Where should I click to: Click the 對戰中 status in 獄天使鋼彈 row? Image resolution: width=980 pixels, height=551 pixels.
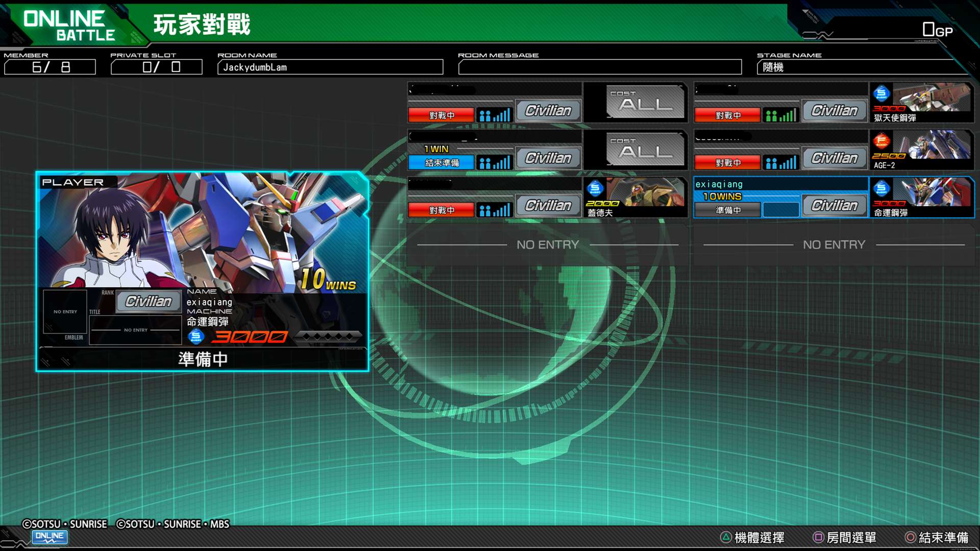tap(728, 115)
